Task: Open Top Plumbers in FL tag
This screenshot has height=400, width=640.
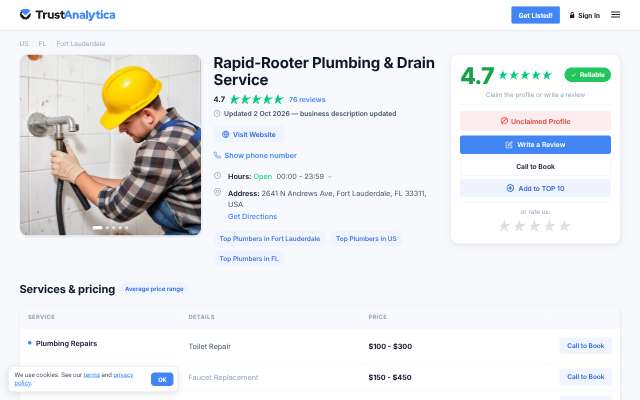Action: (x=249, y=258)
